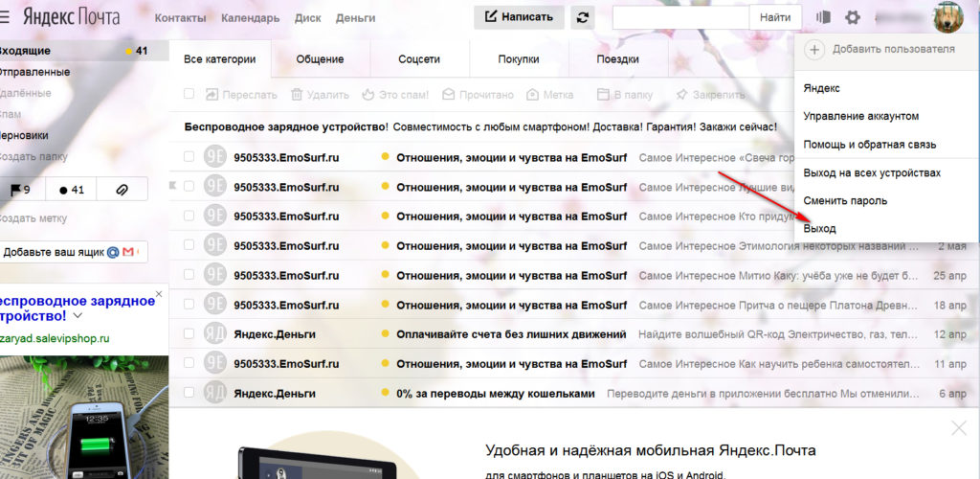
Task: Check the message about Свеча гор
Action: click(189, 157)
